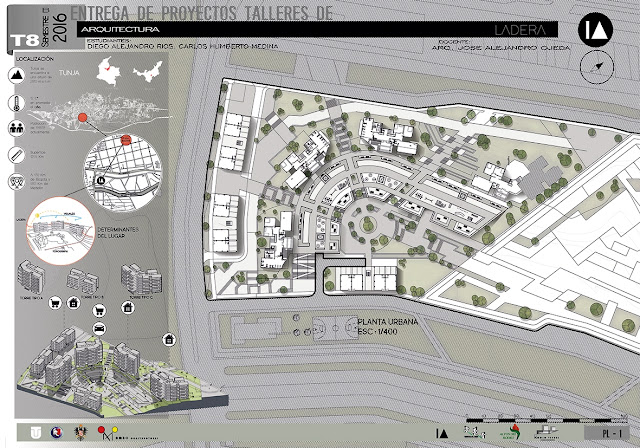The image size is (640, 448).
Task: Click the graphic scale bar
Action: [x=547, y=419]
